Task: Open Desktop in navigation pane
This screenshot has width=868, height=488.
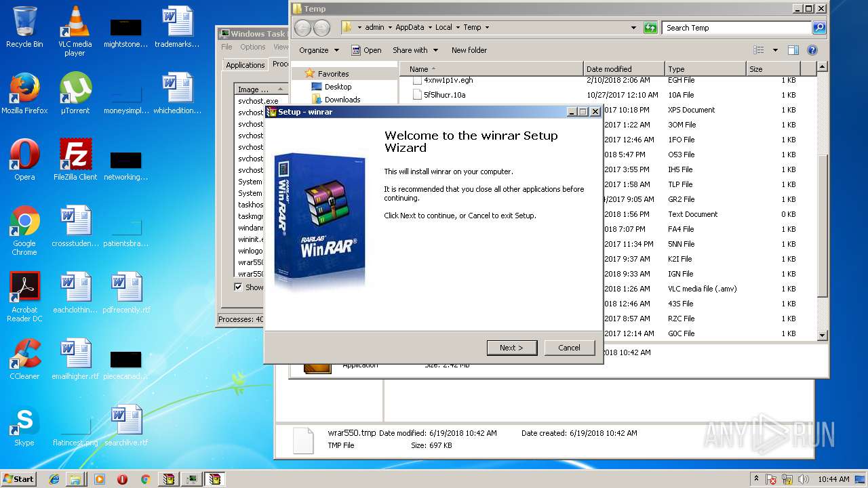Action: point(338,87)
